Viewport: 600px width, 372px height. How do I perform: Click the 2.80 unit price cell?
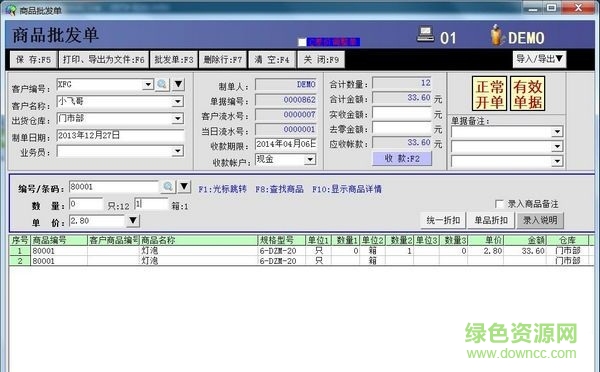tap(486, 251)
